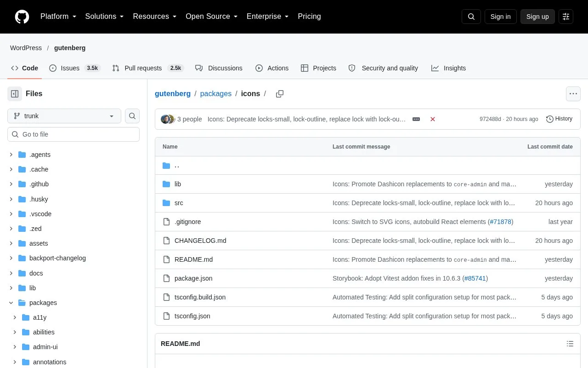Collapse the Files side panel

point(15,94)
